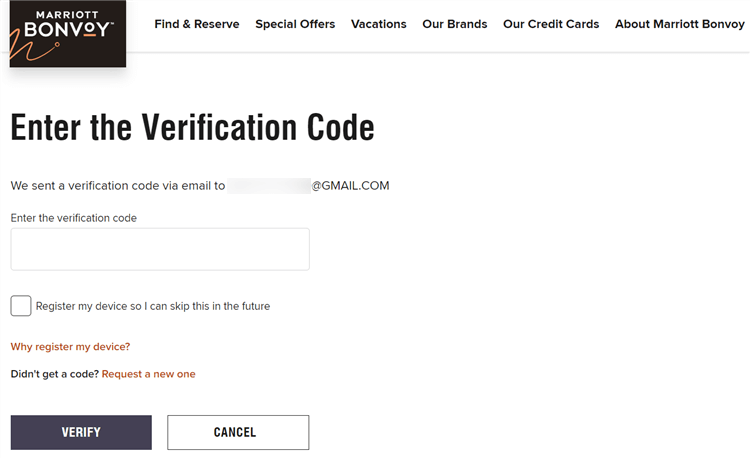Select Our Credit Cards in navigation

pyautogui.click(x=551, y=24)
